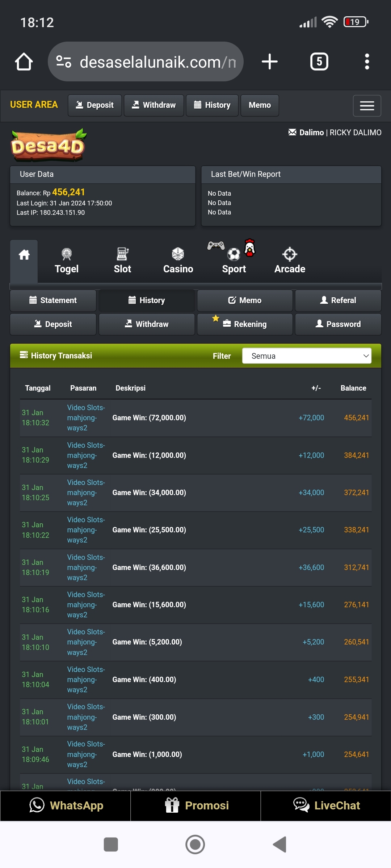Expand the hamburger navigation menu
The height and width of the screenshot is (868, 391).
pos(367,106)
